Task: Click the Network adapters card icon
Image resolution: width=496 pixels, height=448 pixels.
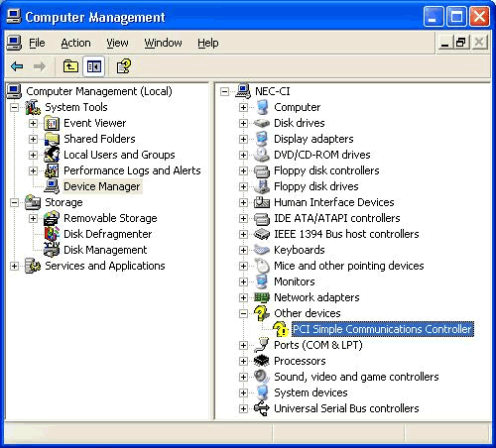Action: tap(262, 297)
